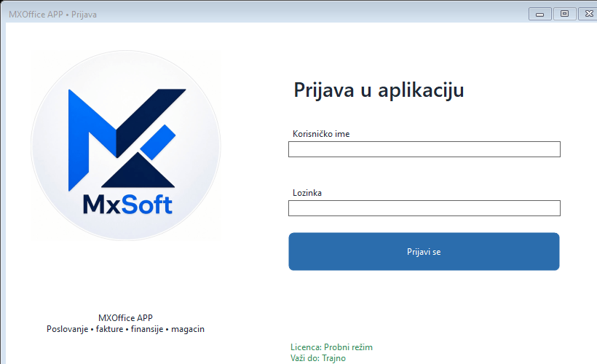Select the 'Prijava u aplikaciju' heading
Screen dimensions: 597x364
pos(379,90)
